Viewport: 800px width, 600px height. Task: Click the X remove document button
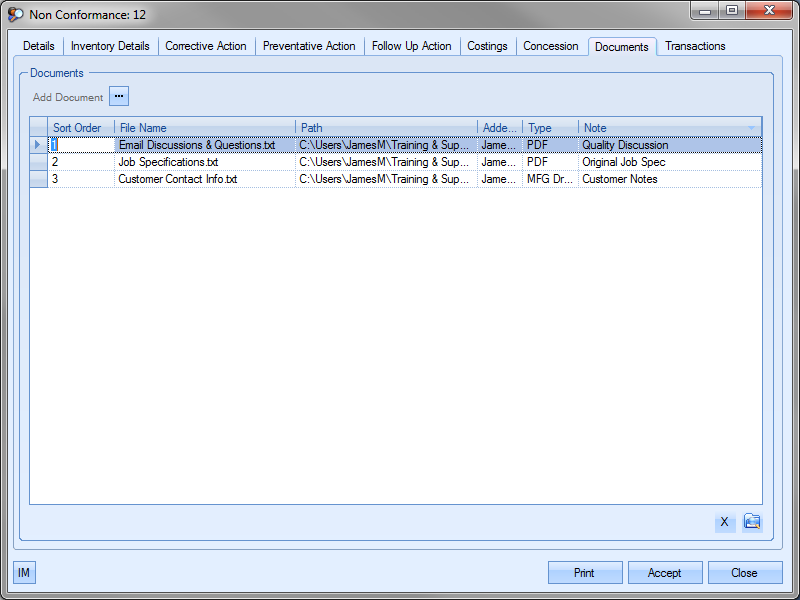[725, 522]
